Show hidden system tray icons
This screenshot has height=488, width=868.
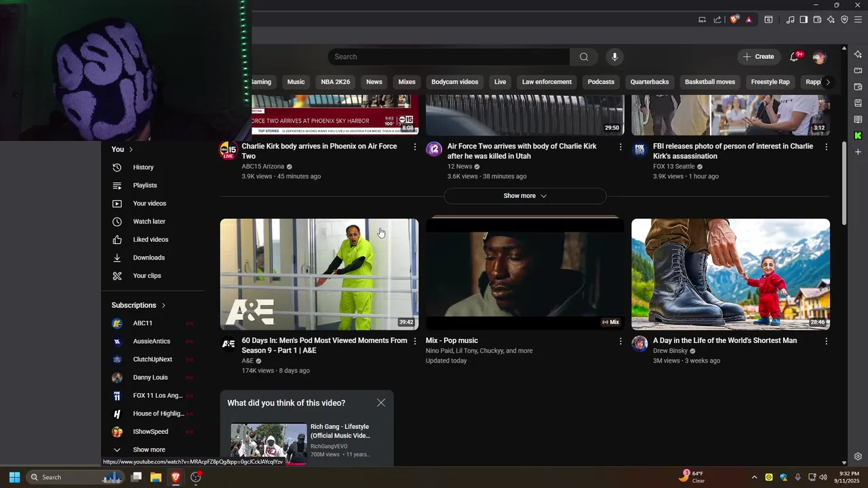754,477
